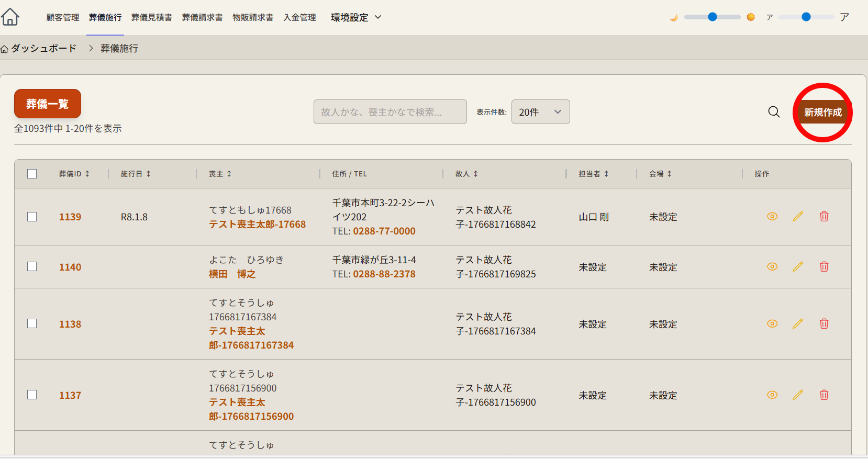Click the magnifier search icon

coord(774,112)
